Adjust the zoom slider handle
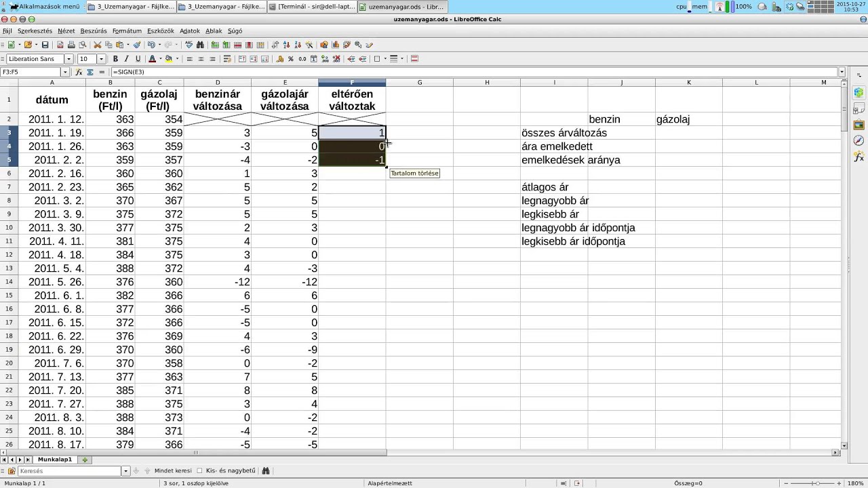Viewport: 868px width, 488px height. pos(818,483)
